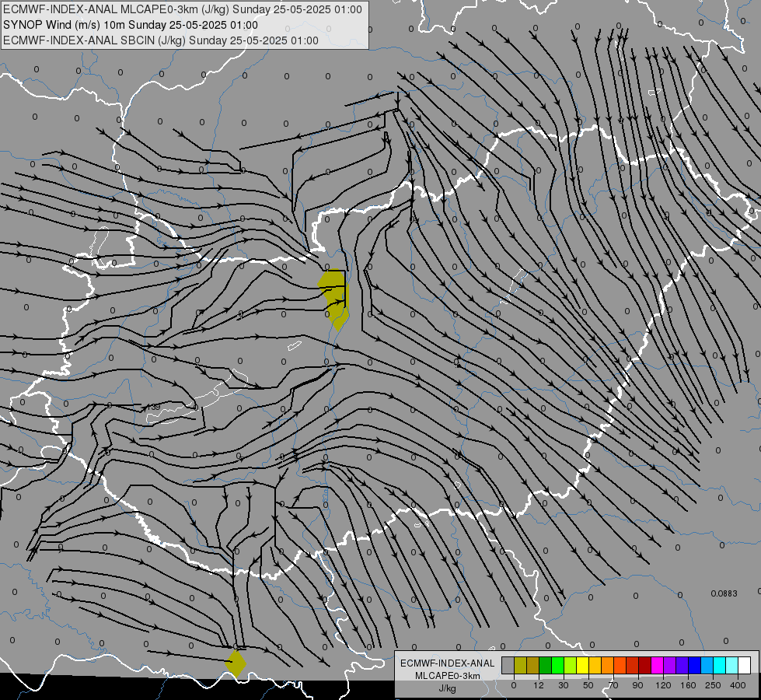Click the gray swatch in the MLCAPE legend
761x700 pixels.
pos(508,665)
